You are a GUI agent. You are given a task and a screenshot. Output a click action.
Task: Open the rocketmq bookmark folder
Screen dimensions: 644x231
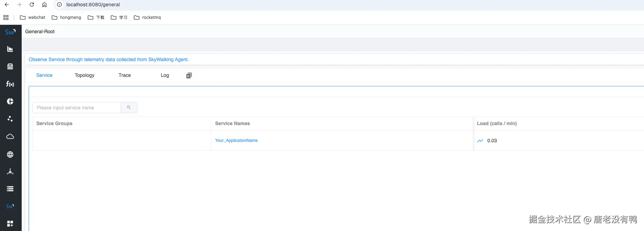tap(147, 17)
